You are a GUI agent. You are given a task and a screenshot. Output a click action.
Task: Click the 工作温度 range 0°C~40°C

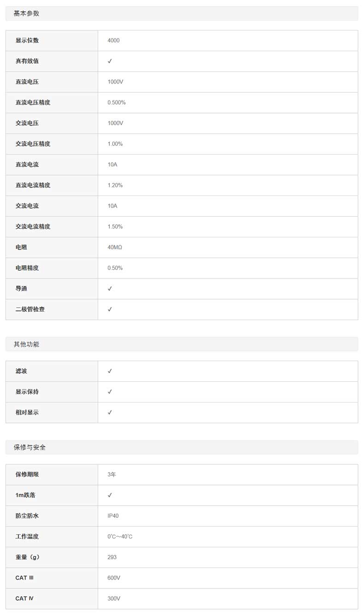point(120,537)
